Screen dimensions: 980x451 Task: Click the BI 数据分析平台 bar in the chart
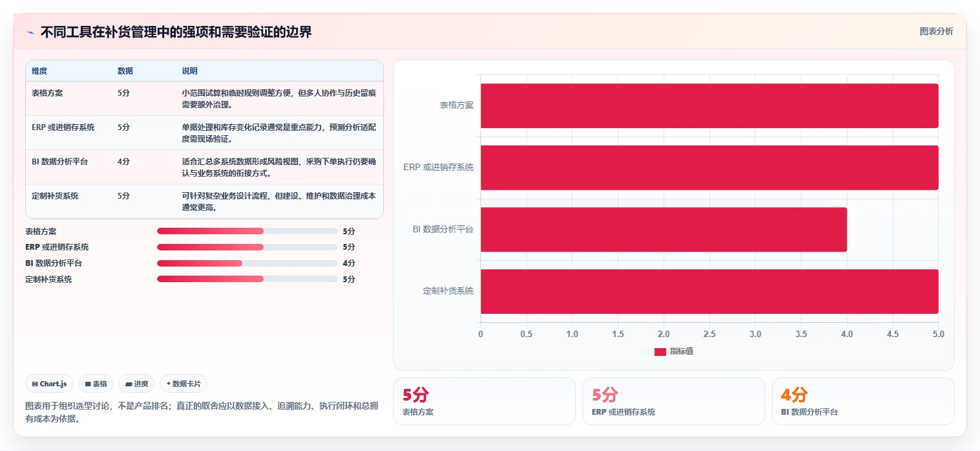tap(663, 230)
